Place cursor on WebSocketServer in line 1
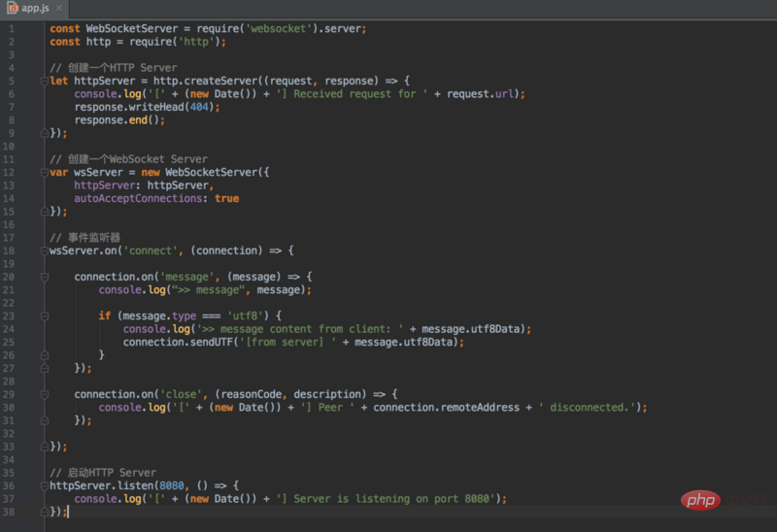 click(132, 29)
